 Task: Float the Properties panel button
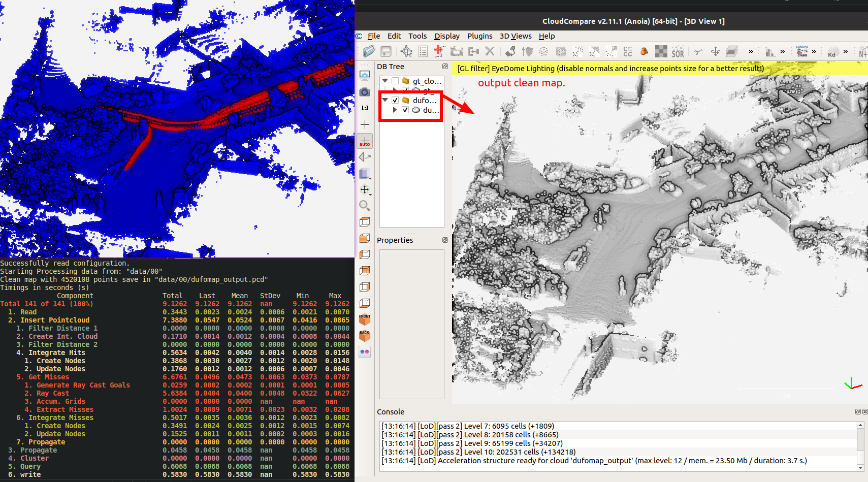pyautogui.click(x=445, y=240)
